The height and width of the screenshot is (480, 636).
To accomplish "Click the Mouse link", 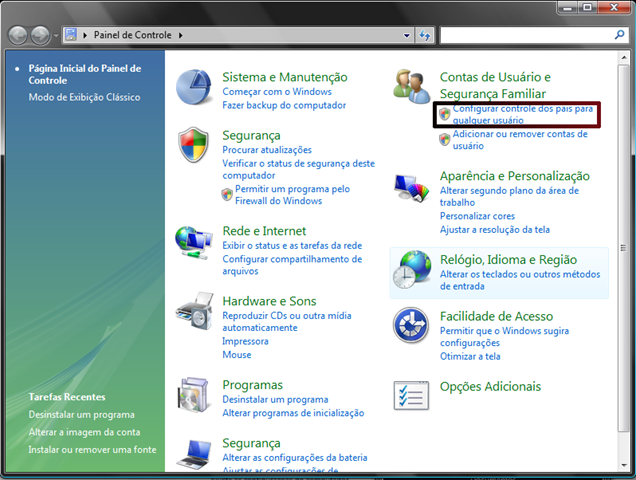I will pos(237,355).
